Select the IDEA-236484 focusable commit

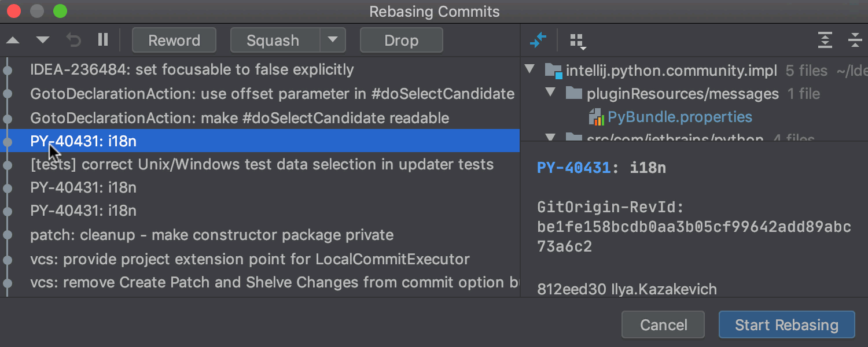(192, 70)
